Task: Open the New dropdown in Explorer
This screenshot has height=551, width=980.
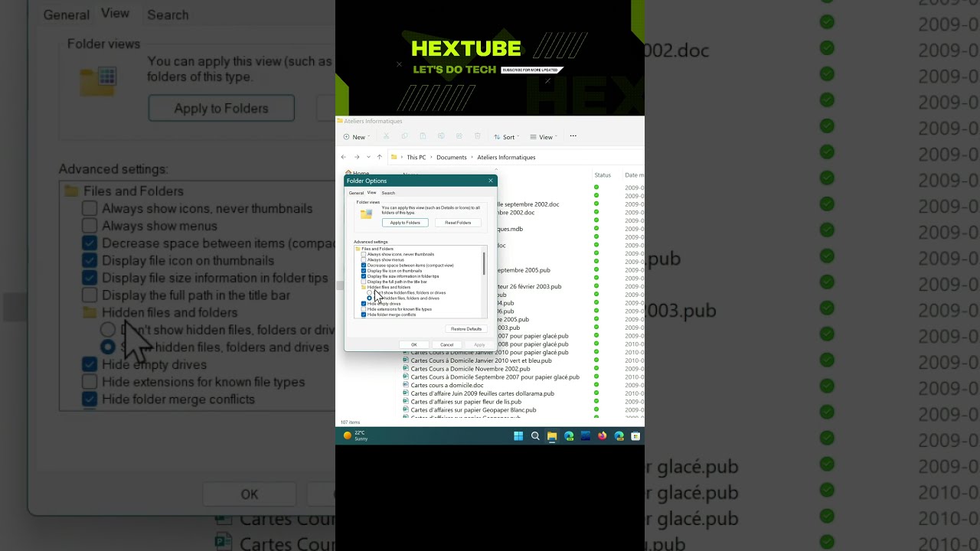Action: point(357,137)
